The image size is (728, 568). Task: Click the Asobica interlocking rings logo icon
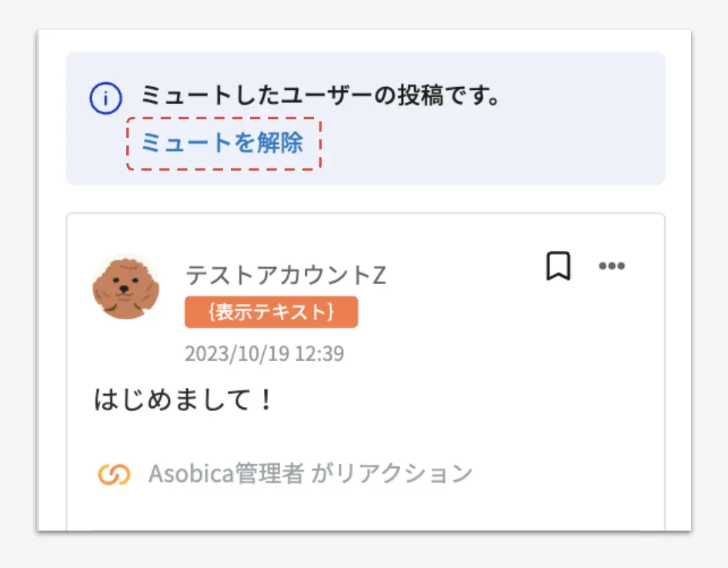click(114, 474)
